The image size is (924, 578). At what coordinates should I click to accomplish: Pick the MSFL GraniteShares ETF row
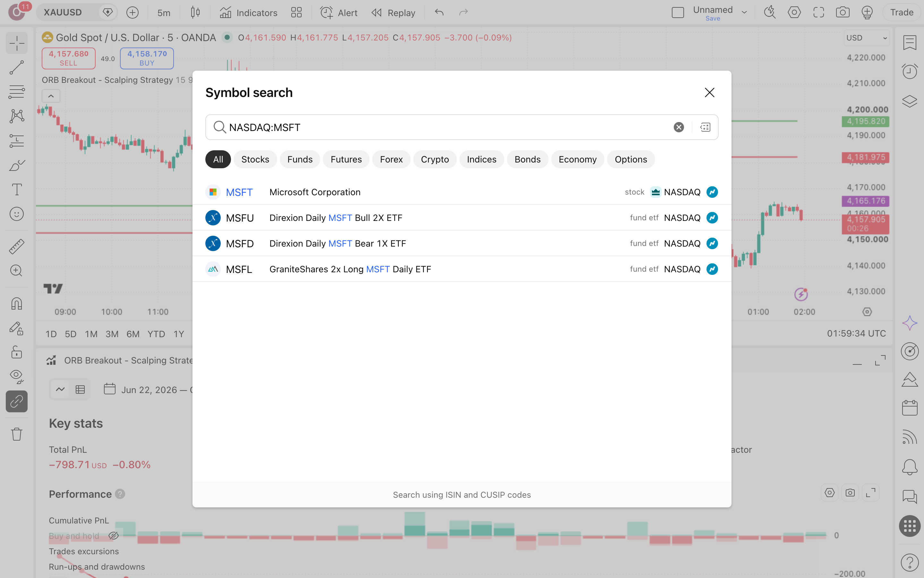462,269
